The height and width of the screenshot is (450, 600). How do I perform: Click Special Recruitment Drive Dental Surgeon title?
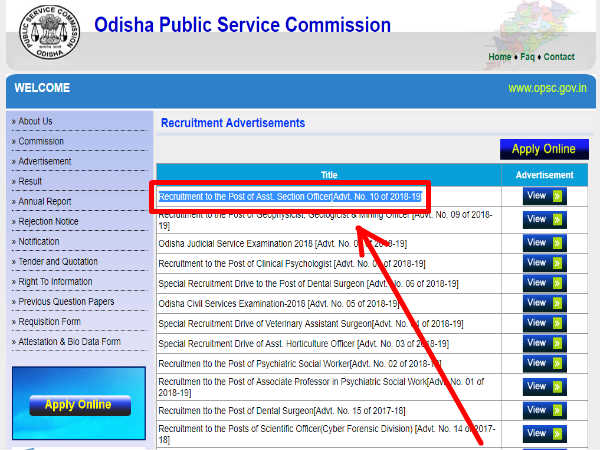pos(308,284)
